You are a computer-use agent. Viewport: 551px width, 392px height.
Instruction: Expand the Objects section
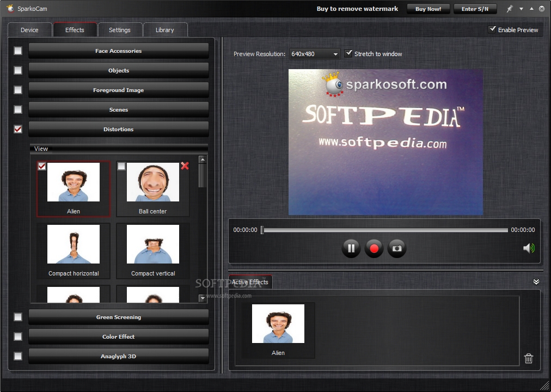click(x=119, y=71)
